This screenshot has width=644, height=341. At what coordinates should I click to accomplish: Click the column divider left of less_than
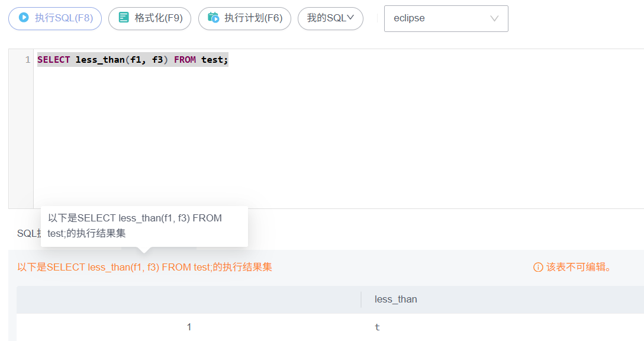click(361, 300)
